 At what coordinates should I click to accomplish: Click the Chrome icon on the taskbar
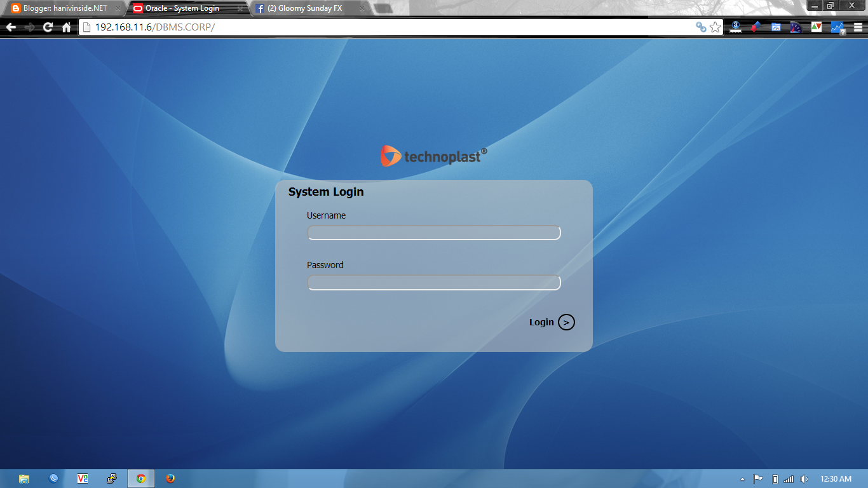(x=141, y=478)
